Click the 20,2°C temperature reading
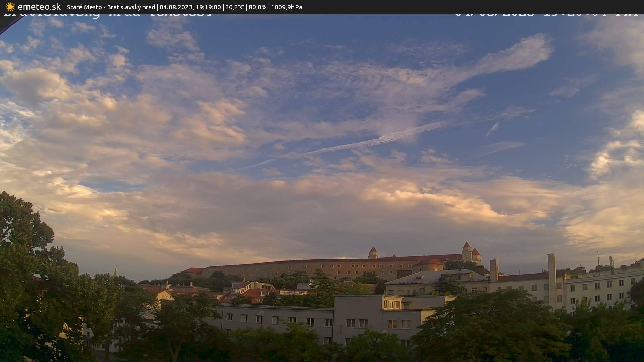 [235, 7]
